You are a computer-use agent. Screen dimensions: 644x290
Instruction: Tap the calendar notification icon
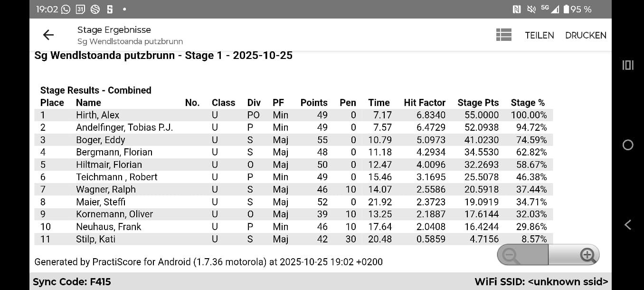tap(80, 9)
